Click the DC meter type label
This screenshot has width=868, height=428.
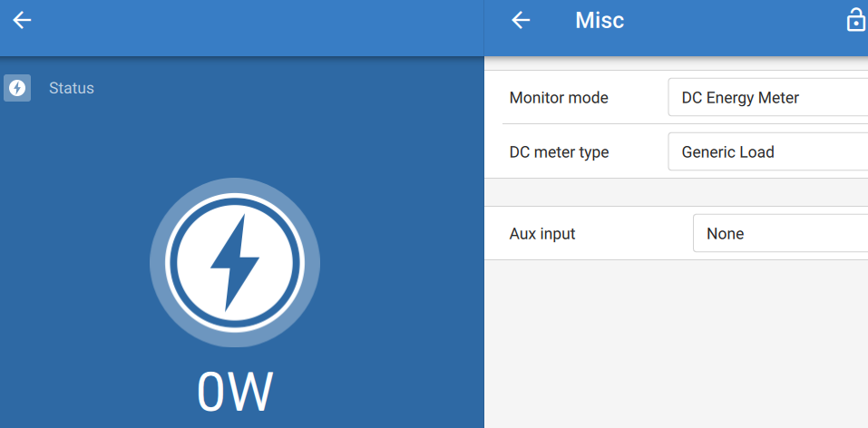pos(559,151)
